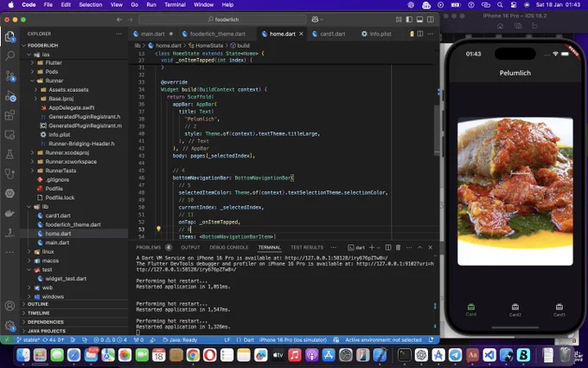Go back in editor navigation history
The image size is (588, 368).
coord(119,20)
